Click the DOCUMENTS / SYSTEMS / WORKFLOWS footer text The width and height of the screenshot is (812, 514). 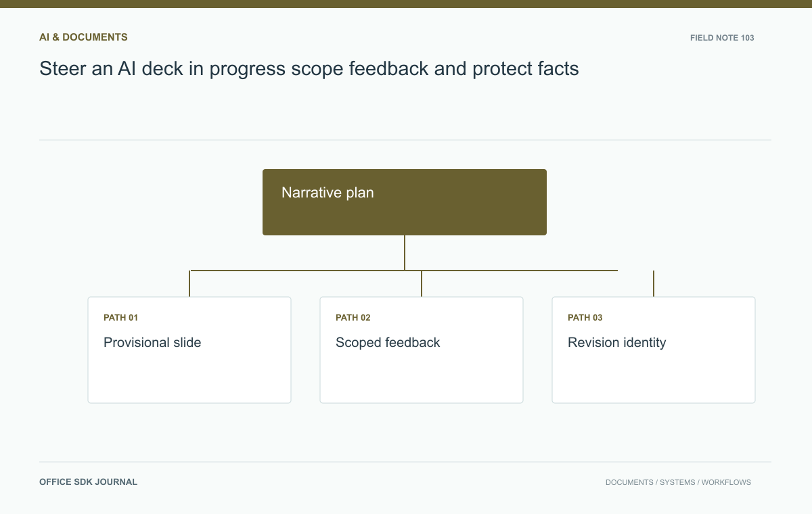click(x=678, y=483)
